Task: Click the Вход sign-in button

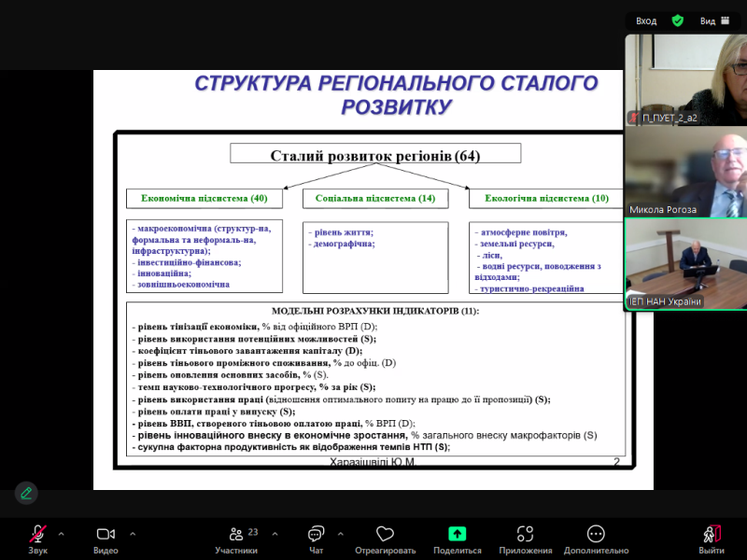Action: coord(646,20)
